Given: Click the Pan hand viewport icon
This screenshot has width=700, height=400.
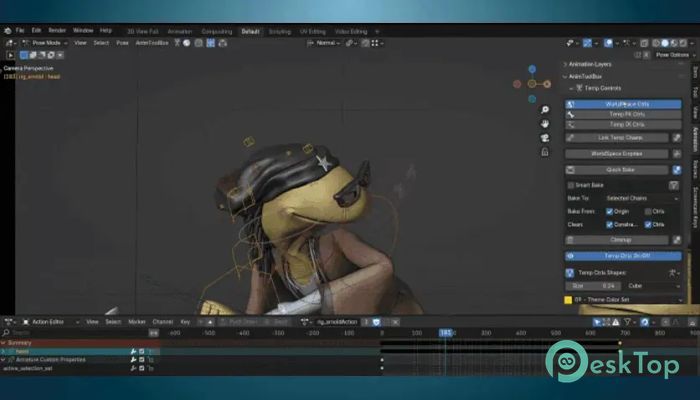Looking at the screenshot, I should pos(545,124).
